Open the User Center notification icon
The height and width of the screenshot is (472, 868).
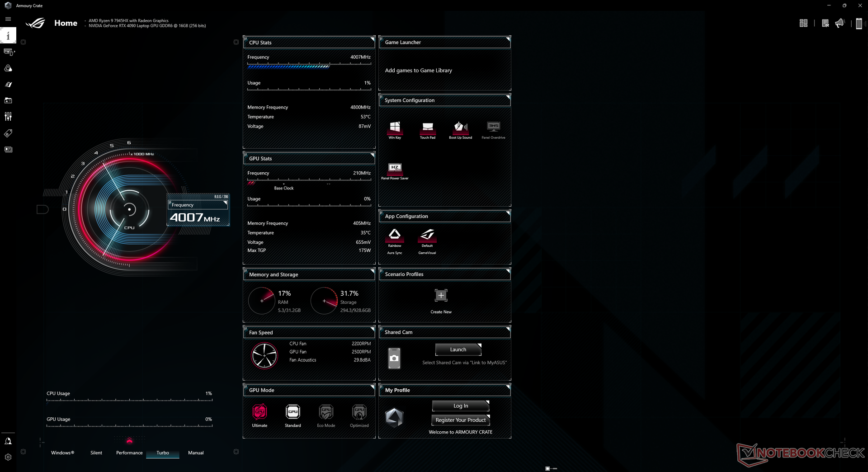tap(8, 441)
